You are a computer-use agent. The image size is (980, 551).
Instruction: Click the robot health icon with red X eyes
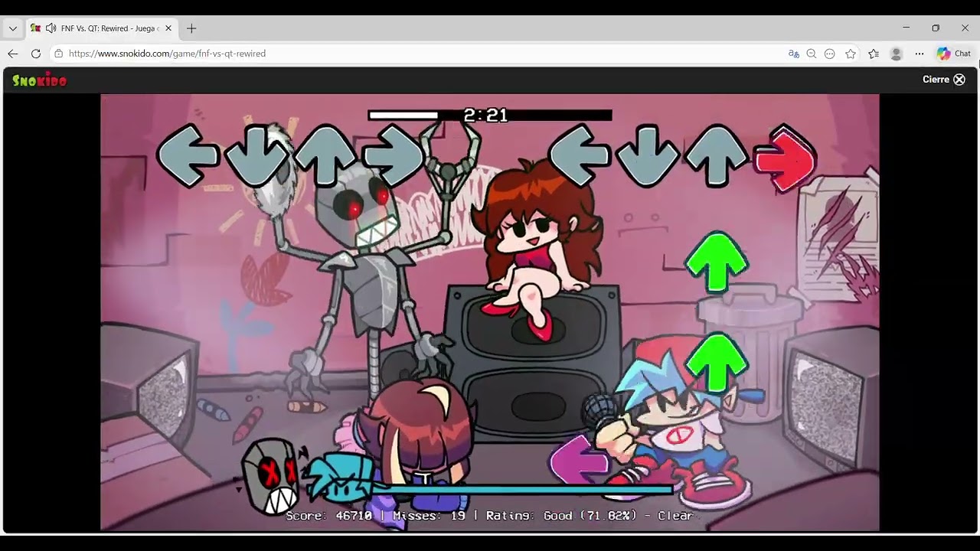click(270, 476)
